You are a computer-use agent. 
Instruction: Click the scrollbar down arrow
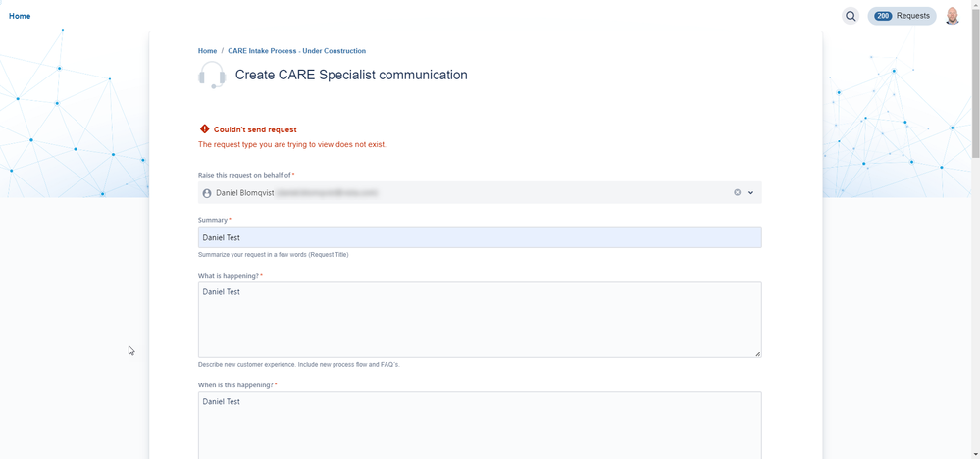coord(975,454)
